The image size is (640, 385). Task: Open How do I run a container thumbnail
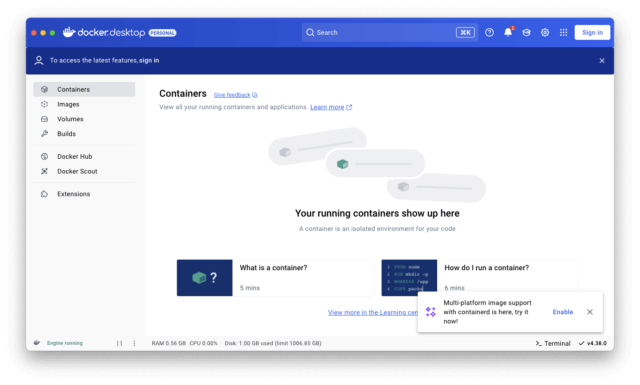click(409, 278)
